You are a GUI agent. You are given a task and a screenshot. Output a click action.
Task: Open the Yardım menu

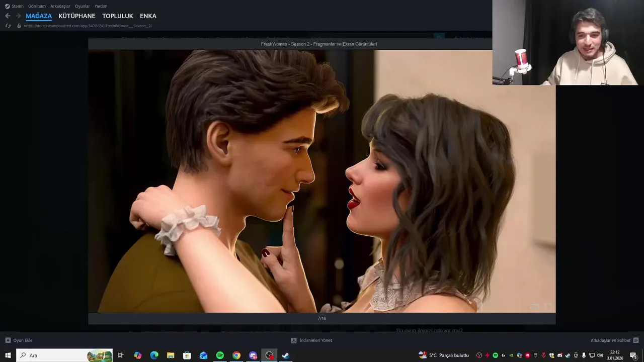coord(101,6)
